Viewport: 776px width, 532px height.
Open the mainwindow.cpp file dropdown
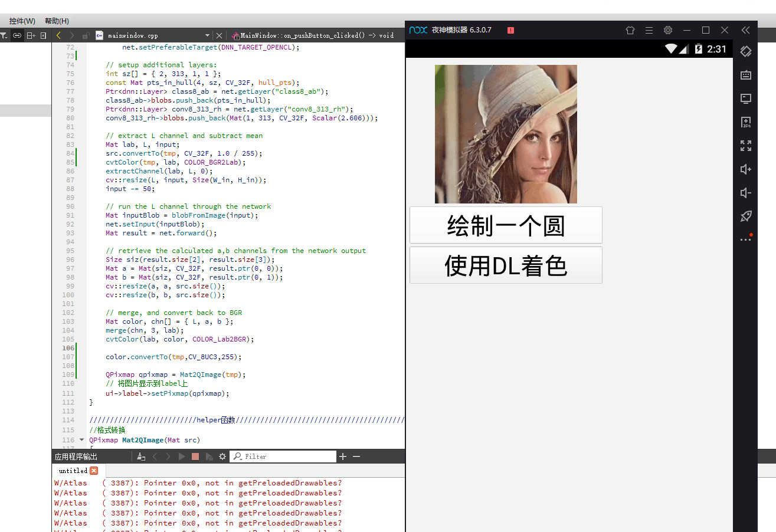point(207,35)
